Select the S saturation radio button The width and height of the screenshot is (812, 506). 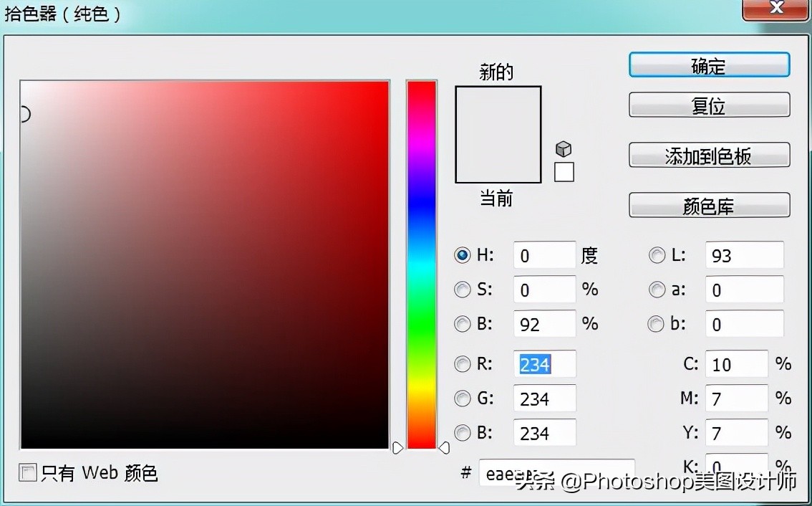463,290
